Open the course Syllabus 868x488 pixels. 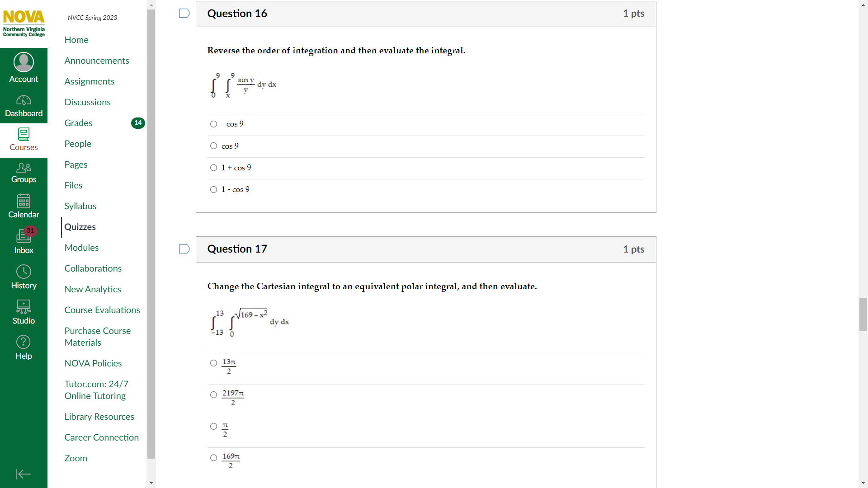point(80,206)
